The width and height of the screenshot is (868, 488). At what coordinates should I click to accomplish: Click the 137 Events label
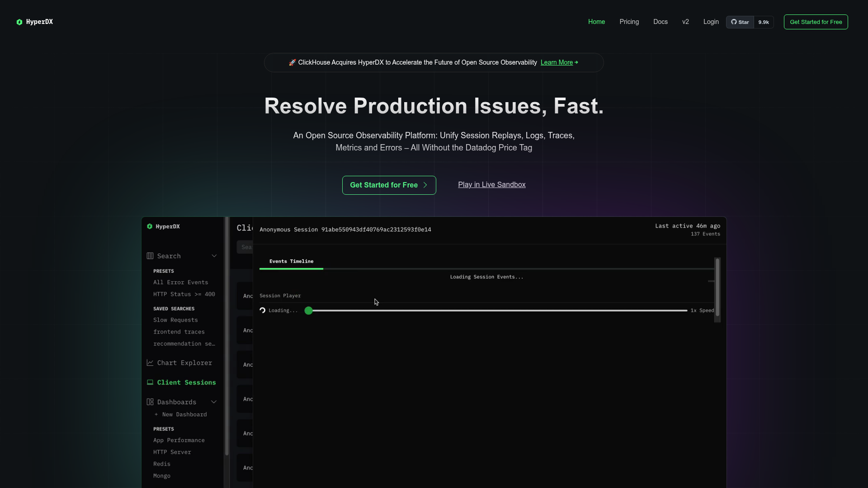point(705,234)
